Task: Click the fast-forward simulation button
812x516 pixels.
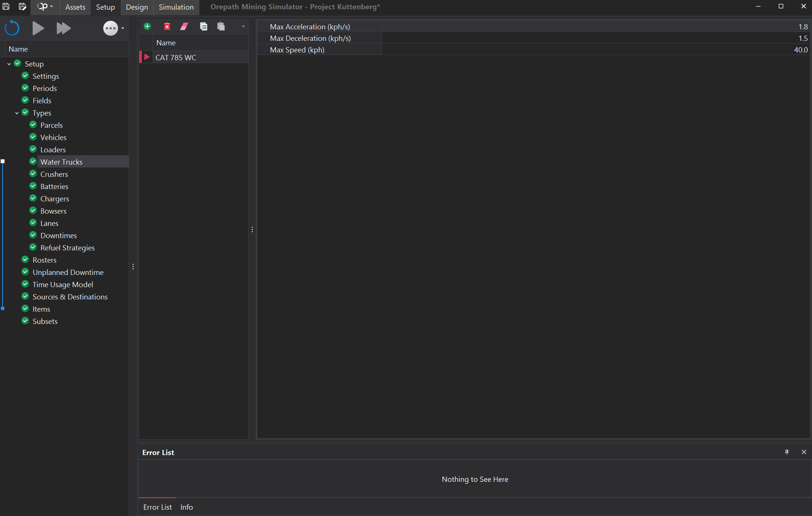Action: 63,28
